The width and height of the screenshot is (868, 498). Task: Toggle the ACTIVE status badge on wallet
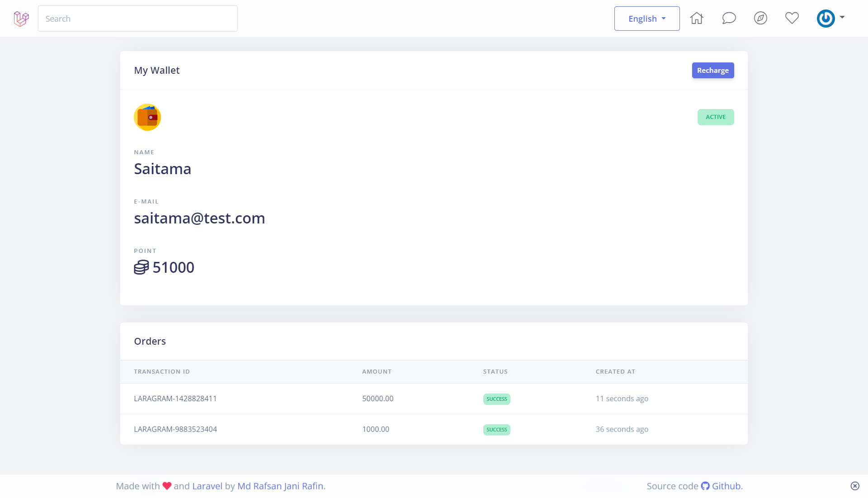(x=715, y=117)
